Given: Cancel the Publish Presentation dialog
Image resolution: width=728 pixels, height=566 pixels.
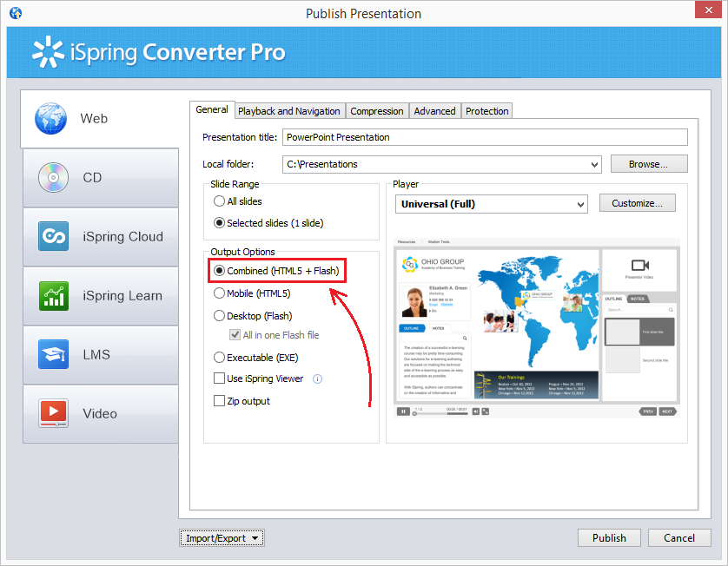Looking at the screenshot, I should (x=679, y=538).
